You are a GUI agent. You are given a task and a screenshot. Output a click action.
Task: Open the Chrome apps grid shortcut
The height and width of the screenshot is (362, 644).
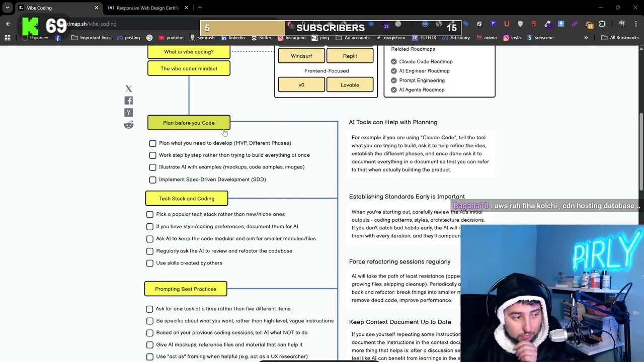[x=8, y=38]
